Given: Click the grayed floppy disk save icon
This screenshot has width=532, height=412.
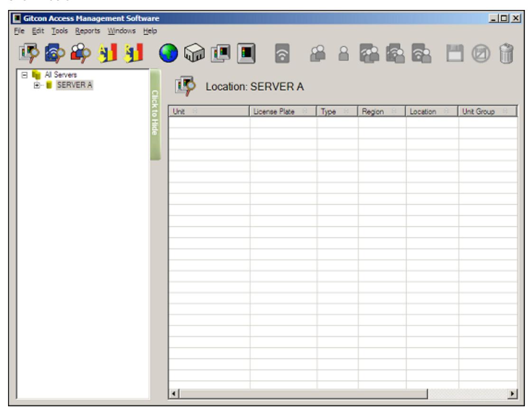Looking at the screenshot, I should (x=455, y=53).
